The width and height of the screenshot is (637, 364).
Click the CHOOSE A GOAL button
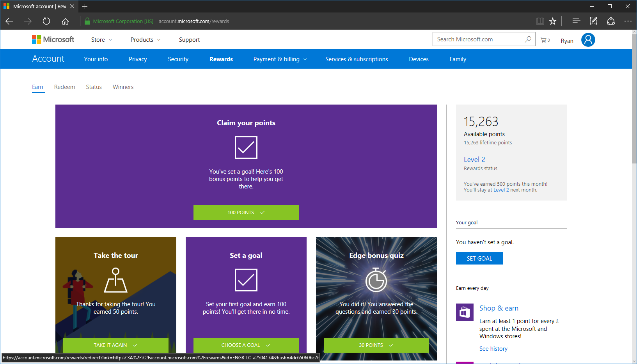click(246, 345)
